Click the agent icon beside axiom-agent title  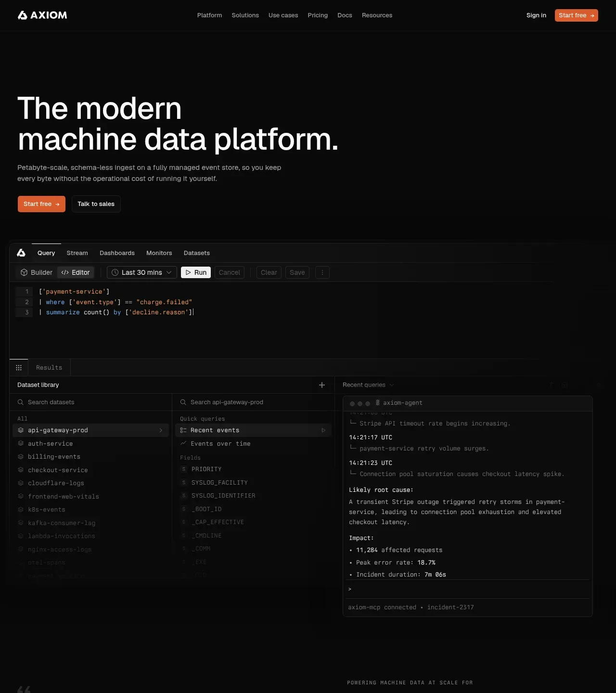click(x=378, y=403)
